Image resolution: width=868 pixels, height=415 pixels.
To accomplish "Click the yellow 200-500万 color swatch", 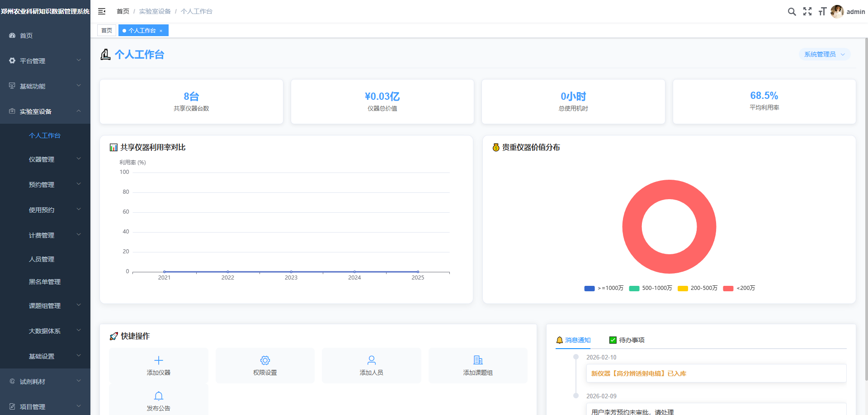I will (x=683, y=288).
